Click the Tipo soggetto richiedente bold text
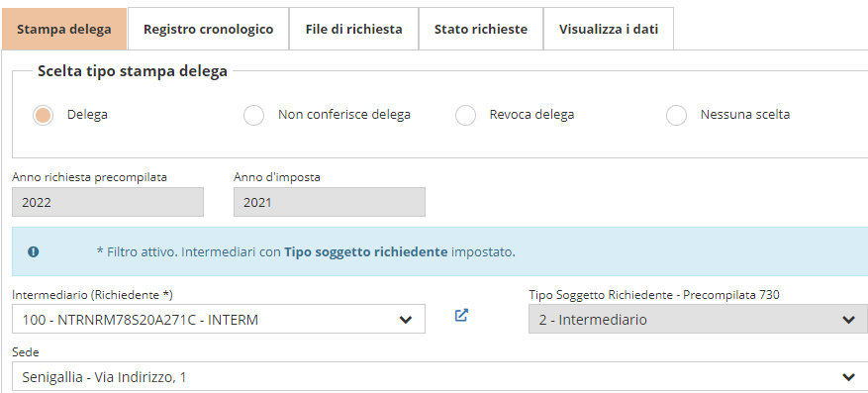Viewport: 868px width, 393px height. point(366,252)
